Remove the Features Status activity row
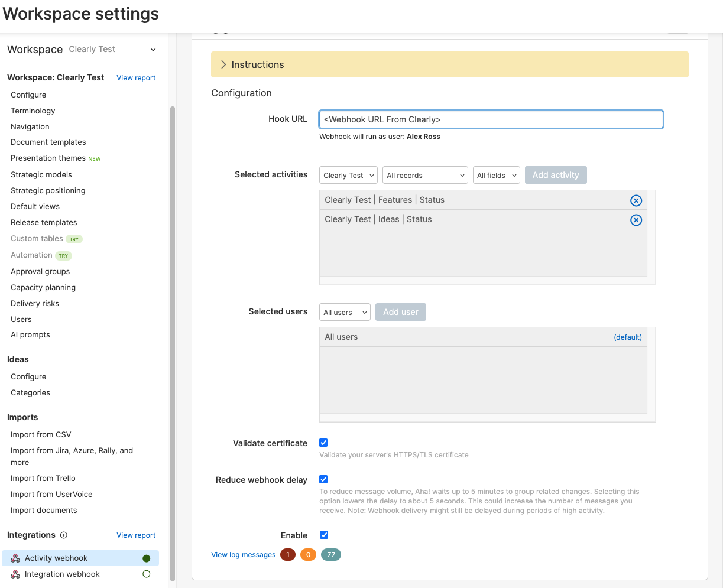Image resolution: width=723 pixels, height=588 pixels. [636, 200]
